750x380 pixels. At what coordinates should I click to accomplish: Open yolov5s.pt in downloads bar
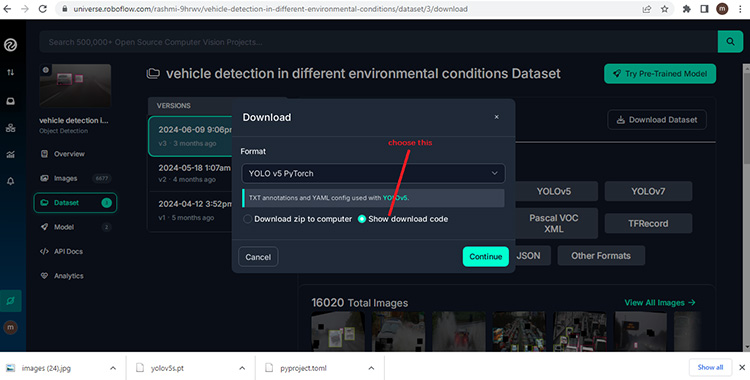[x=167, y=368]
